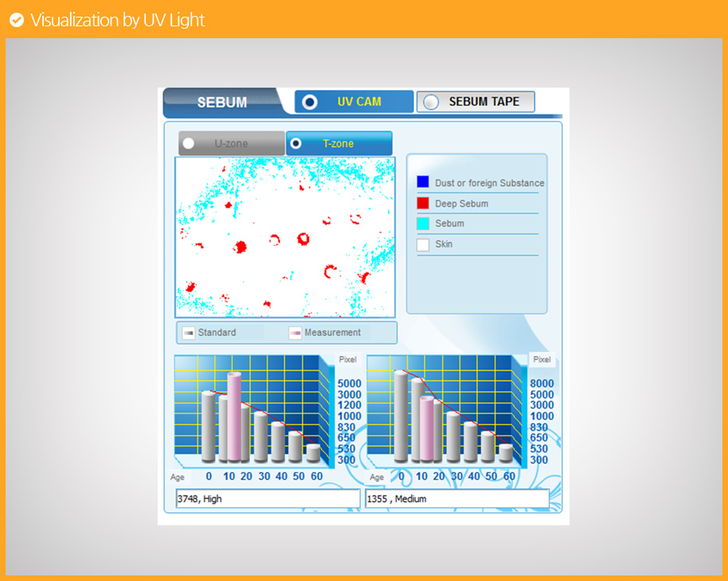Open the SEBUM tab

coord(221,103)
